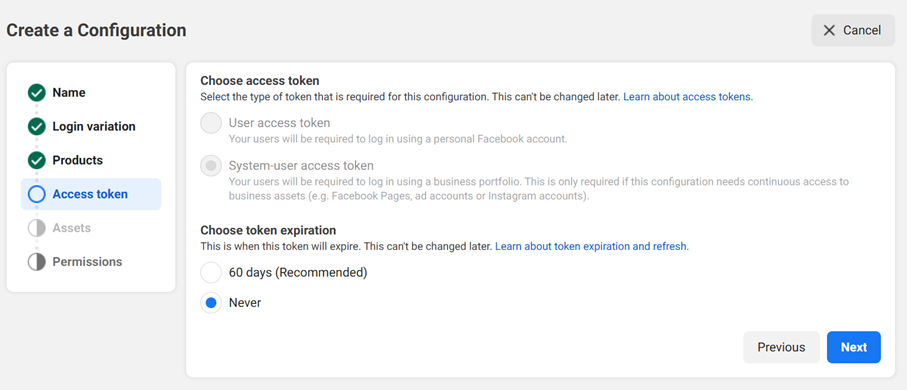Go to the Products step
Viewport: 907px width, 390px height.
78,160
